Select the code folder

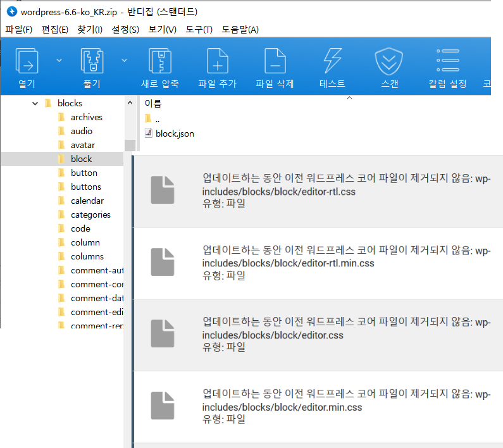(80, 229)
